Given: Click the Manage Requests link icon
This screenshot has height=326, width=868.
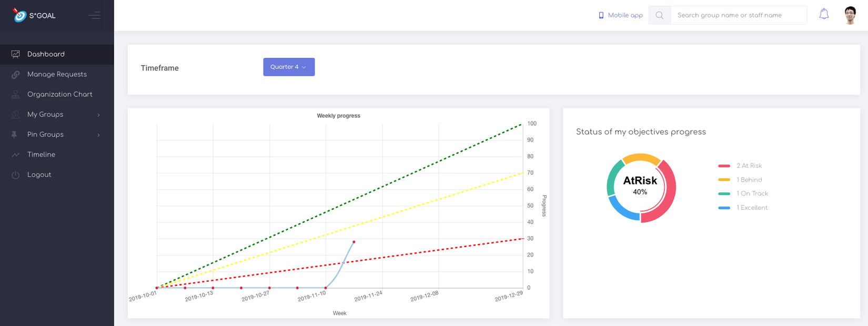Looking at the screenshot, I should (x=16, y=75).
